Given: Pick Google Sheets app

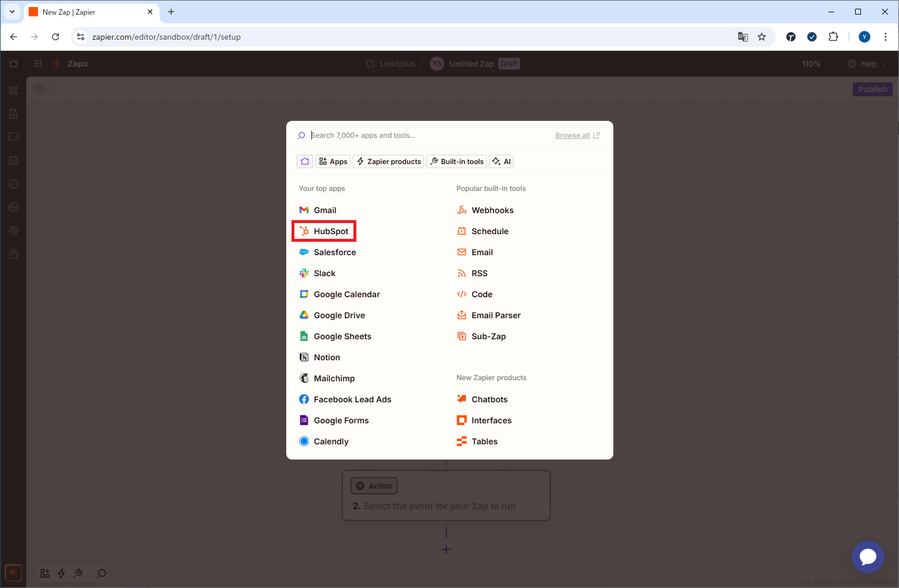Looking at the screenshot, I should [x=335, y=336].
